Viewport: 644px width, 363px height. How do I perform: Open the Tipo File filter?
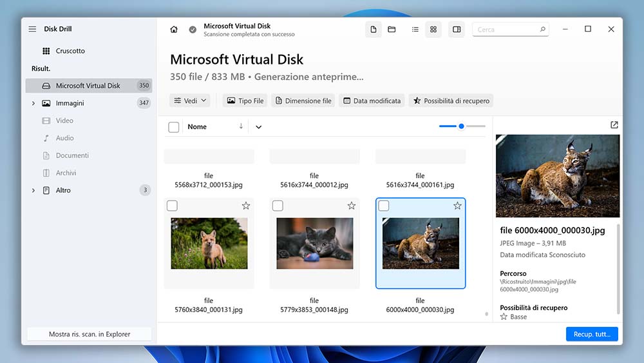click(245, 101)
